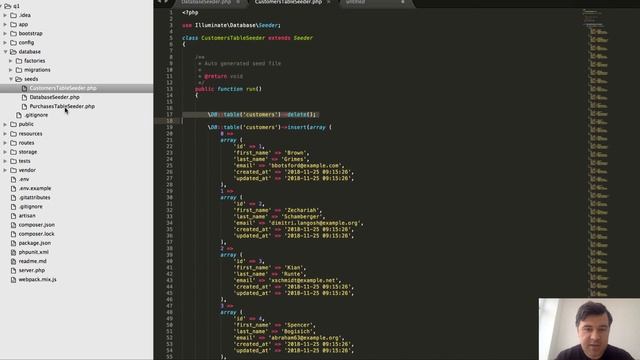Click the .env.example file icon
Image resolution: width=640 pixels, height=360 pixels.
coord(13,189)
